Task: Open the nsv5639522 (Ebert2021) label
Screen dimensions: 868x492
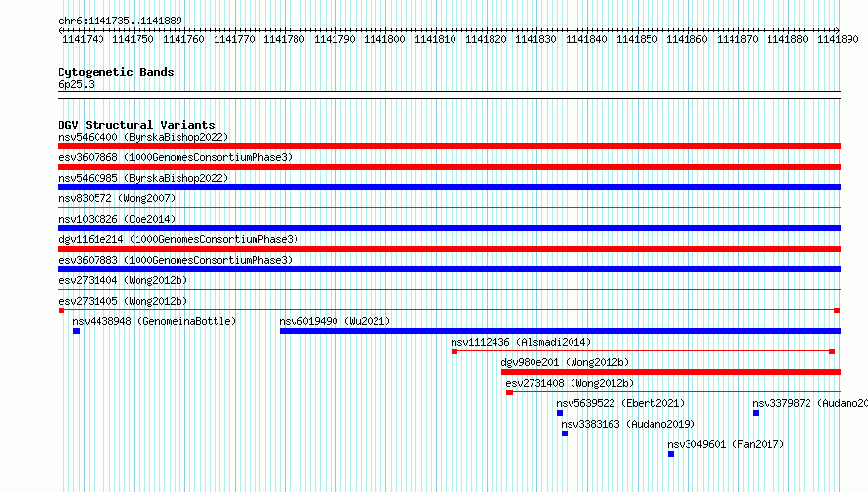Action: 620,403
